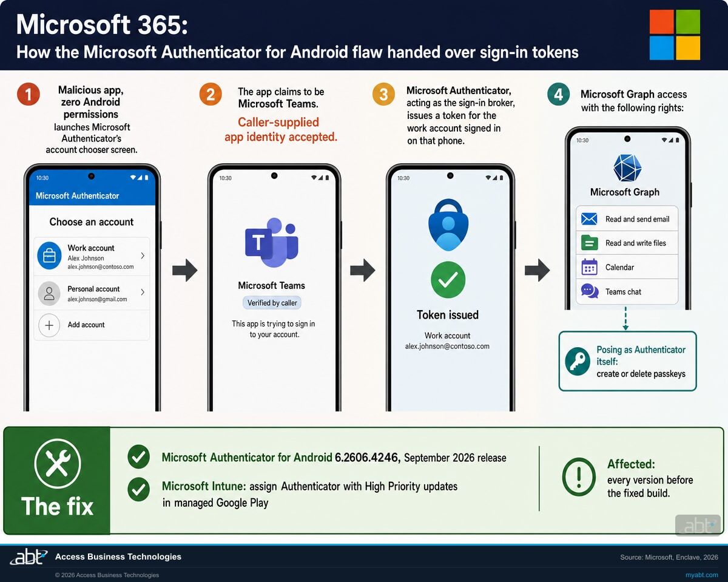Click the Affected exclamation mark icon
Viewport: 728px width, 582px height.
[579, 476]
